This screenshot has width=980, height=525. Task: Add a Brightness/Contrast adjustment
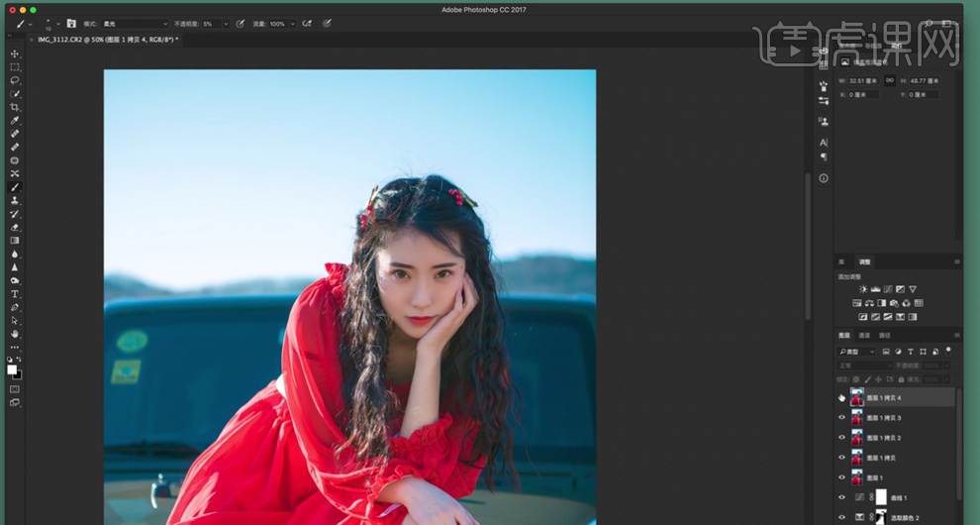pos(862,289)
